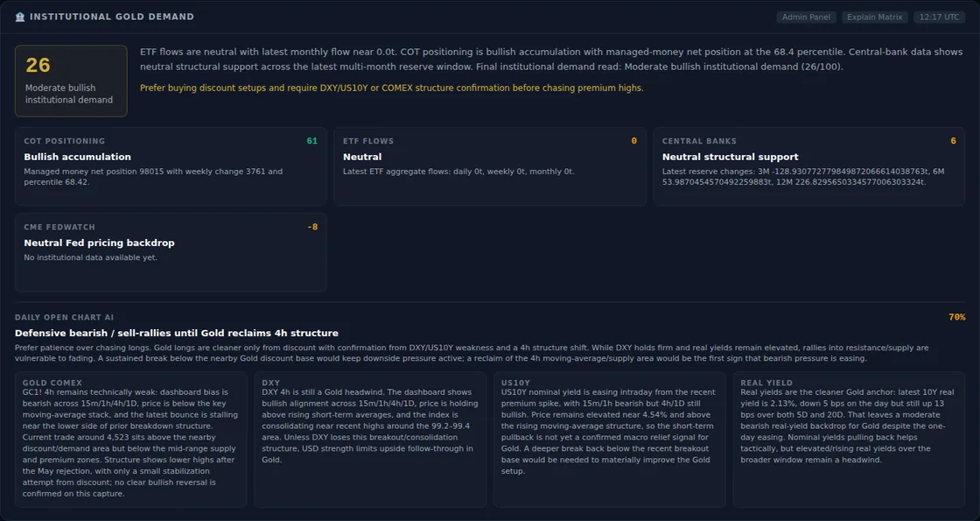
Task: Click the 'Prefer patience over chasing longs' paragraph
Action: coord(472,353)
